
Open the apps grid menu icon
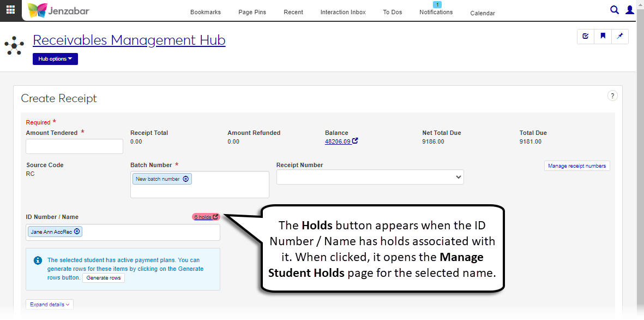click(10, 10)
